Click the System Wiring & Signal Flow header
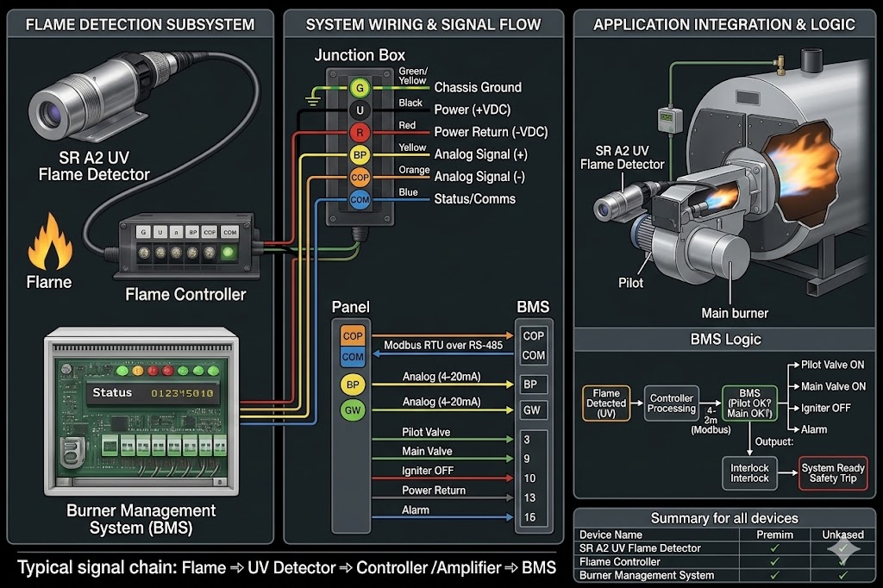This screenshot has height=588, width=883. [423, 25]
